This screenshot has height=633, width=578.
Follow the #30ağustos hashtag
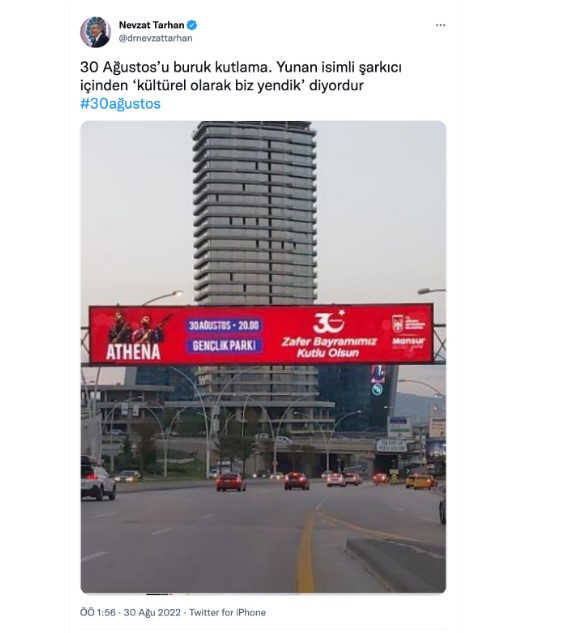click(120, 104)
